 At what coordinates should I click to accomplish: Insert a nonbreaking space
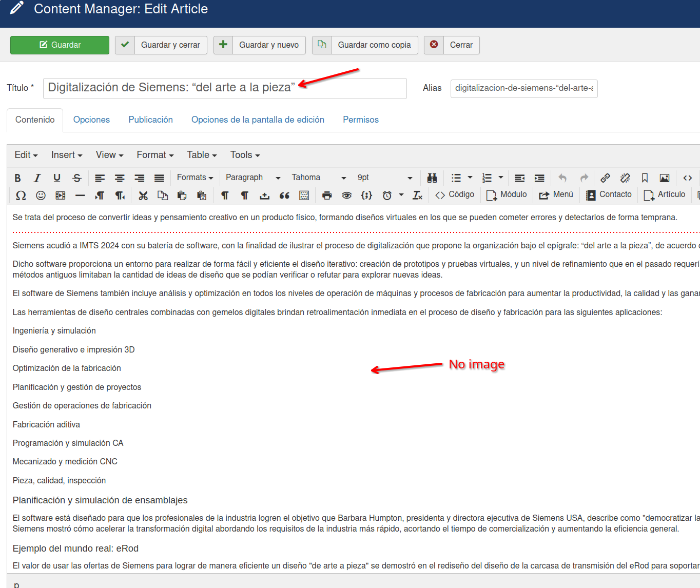tap(264, 195)
